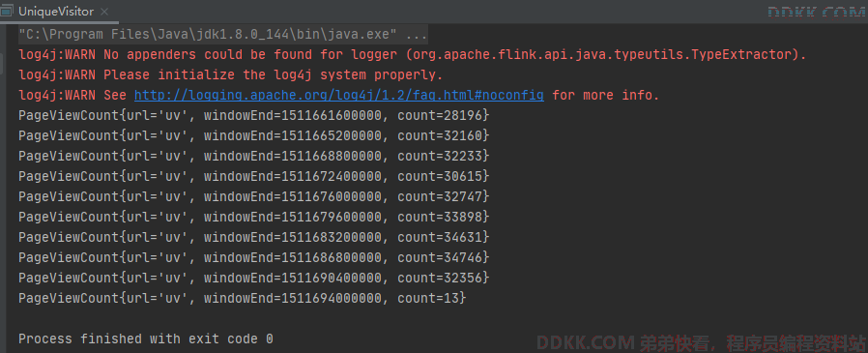Select output line with count=33898
This screenshot has width=868, height=353.
254,217
